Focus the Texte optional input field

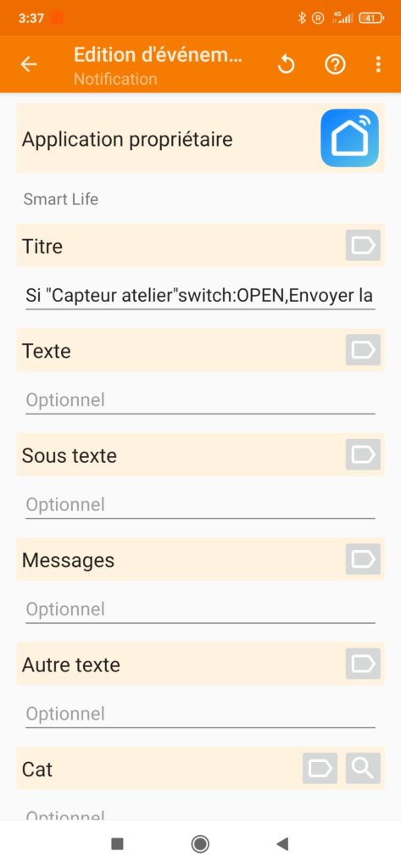tap(200, 400)
